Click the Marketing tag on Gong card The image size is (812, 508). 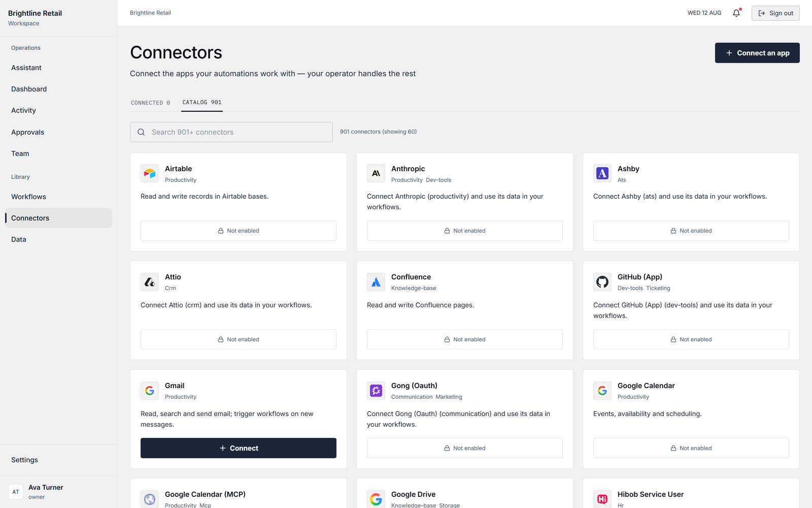449,397
